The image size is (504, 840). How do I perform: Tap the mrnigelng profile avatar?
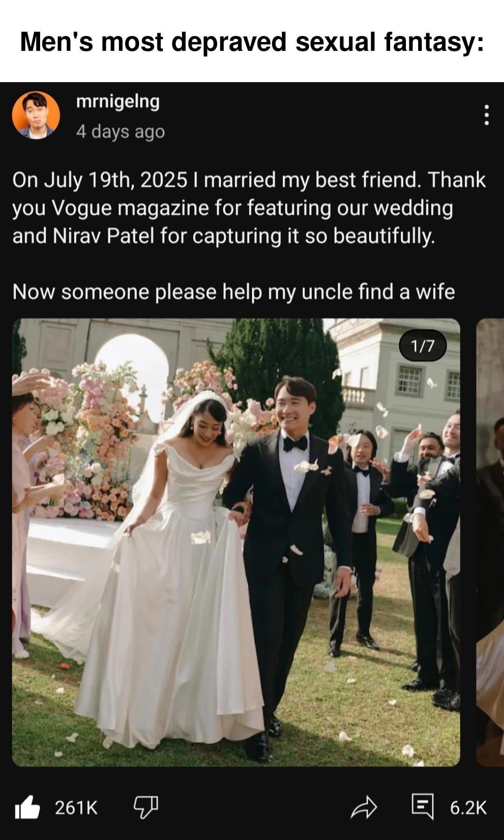(36, 115)
